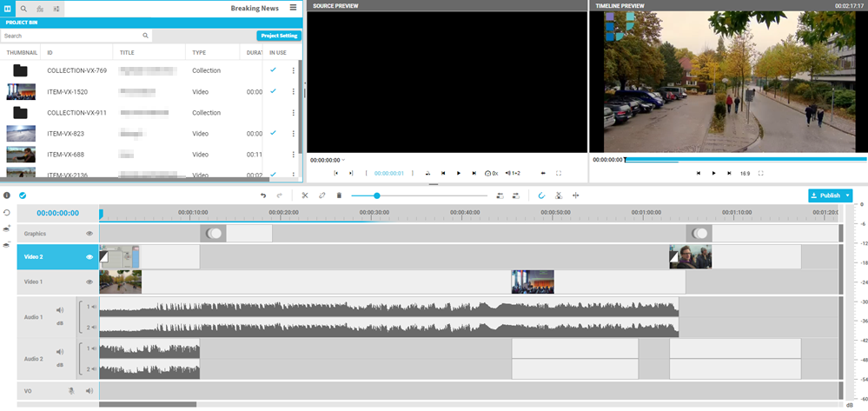
Task: Open options menu for COLLECTION-VX-769 row
Action: tap(293, 70)
